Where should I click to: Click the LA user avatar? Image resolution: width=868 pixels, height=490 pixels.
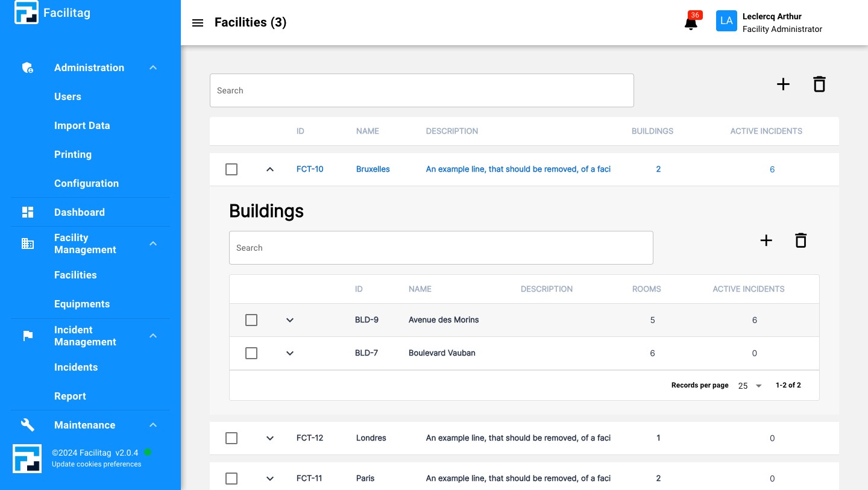tap(726, 21)
